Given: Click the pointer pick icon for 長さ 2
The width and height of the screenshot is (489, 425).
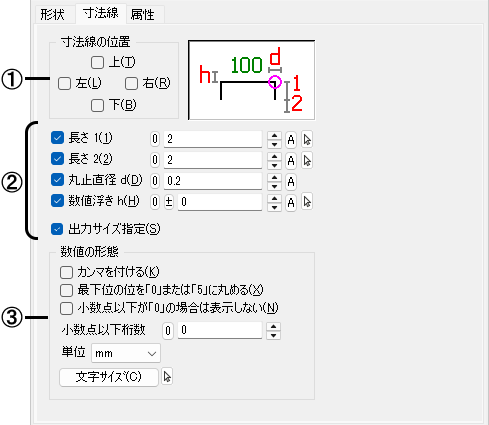Looking at the screenshot, I should click(x=307, y=161).
